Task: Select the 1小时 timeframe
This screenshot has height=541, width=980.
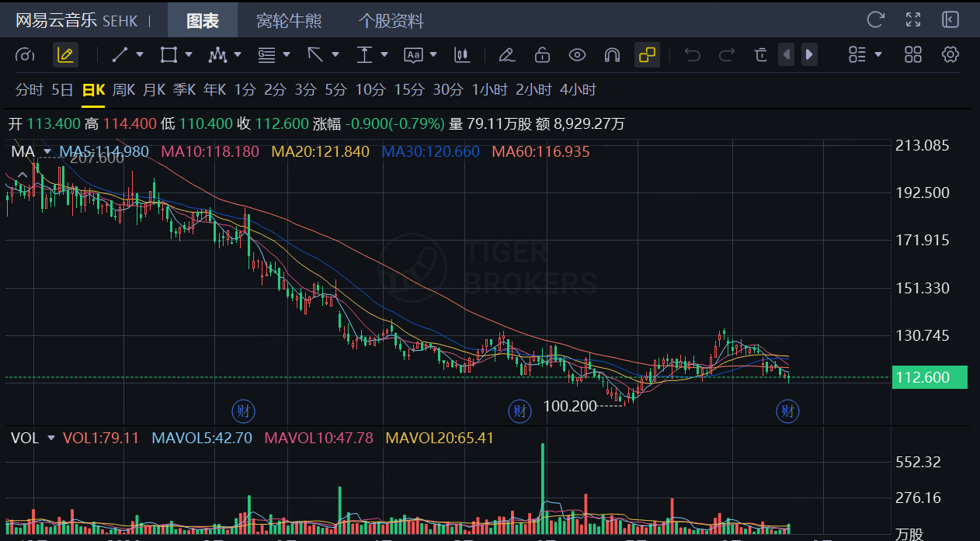Action: (x=490, y=90)
